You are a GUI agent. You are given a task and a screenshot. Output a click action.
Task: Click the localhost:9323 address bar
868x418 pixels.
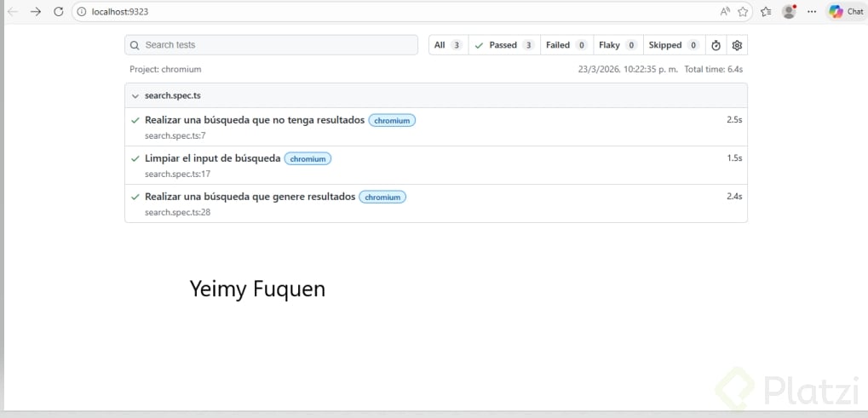click(412, 12)
